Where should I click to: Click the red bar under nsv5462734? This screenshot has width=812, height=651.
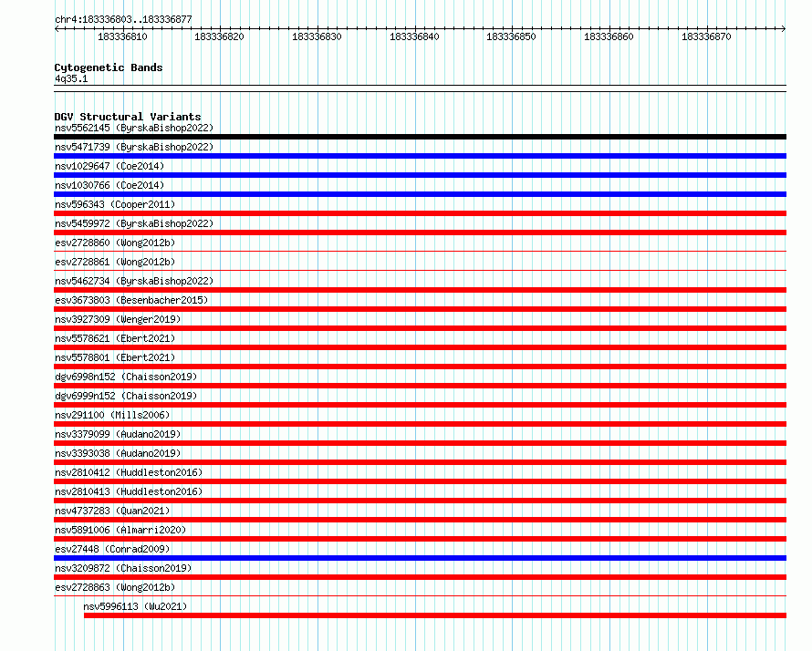(x=420, y=290)
